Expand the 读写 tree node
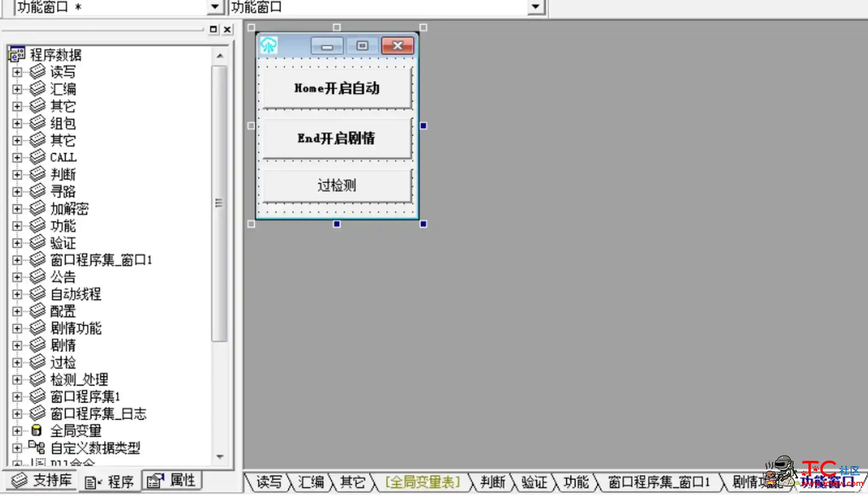Viewport: 868px width, 495px height. coord(17,71)
